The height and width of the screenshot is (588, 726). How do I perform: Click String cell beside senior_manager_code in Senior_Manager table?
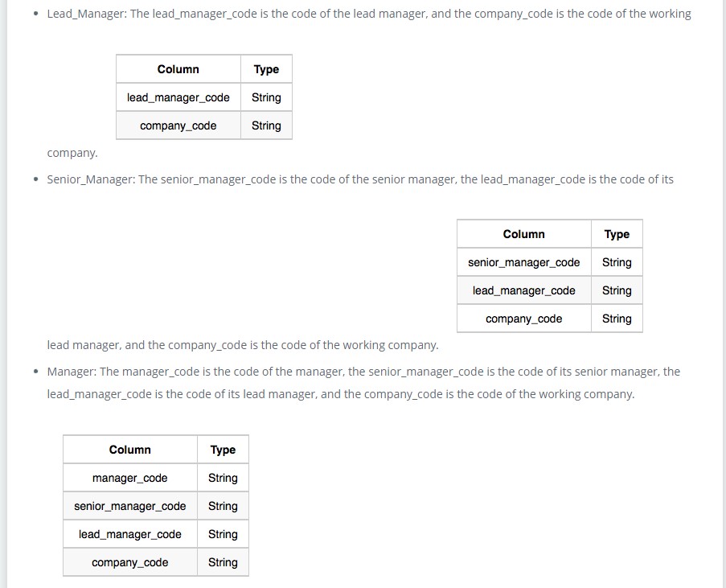617,262
